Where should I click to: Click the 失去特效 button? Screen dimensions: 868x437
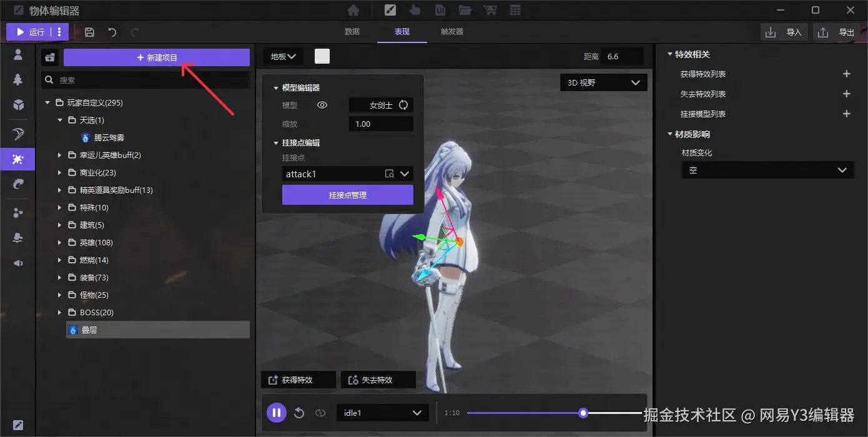pyautogui.click(x=378, y=380)
